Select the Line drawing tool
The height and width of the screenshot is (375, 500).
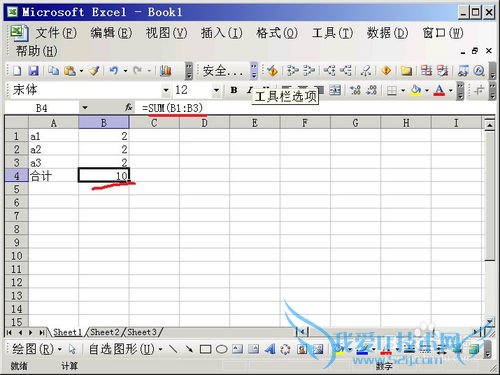point(173,349)
